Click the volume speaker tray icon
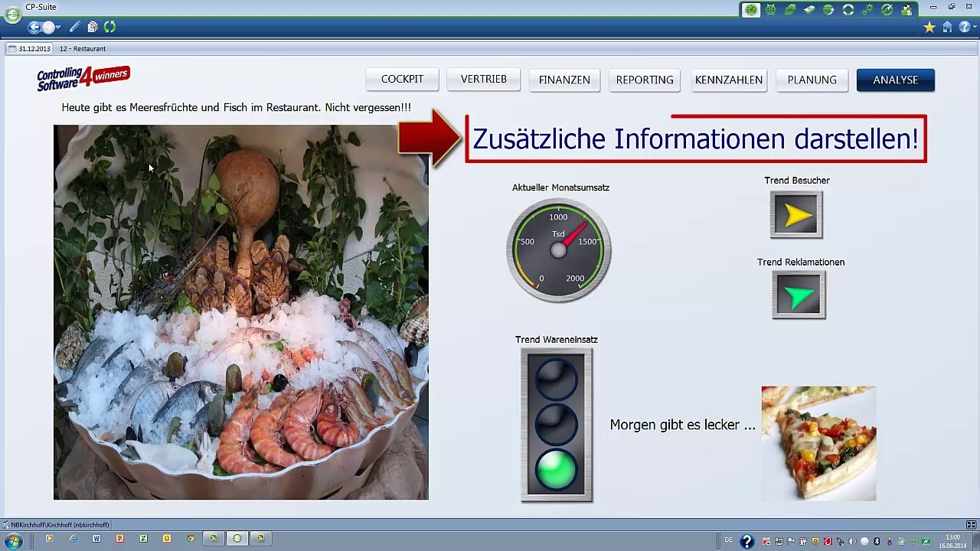Viewport: 980px width, 551px height. coord(852,541)
